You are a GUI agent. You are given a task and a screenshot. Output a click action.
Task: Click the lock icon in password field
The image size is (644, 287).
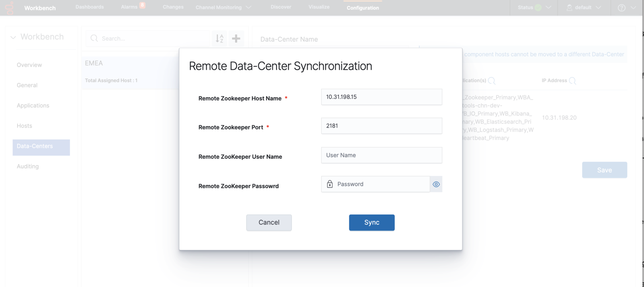point(330,184)
